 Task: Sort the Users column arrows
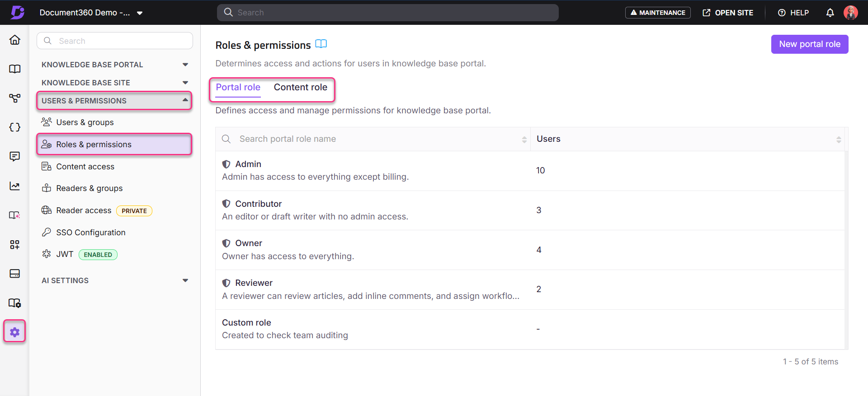tap(839, 140)
